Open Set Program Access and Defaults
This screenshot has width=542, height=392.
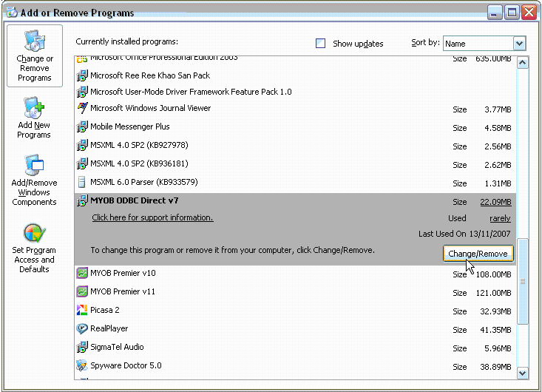(x=34, y=249)
